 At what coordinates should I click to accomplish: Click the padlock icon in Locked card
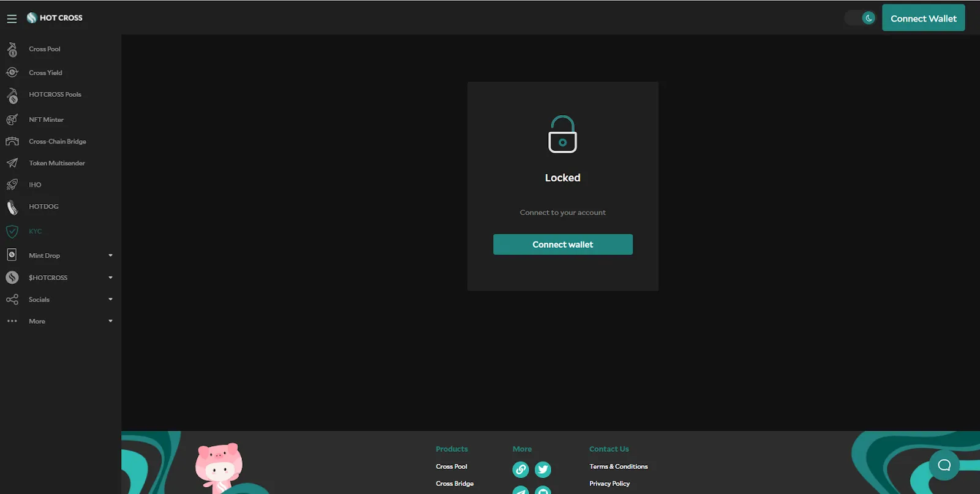point(562,134)
